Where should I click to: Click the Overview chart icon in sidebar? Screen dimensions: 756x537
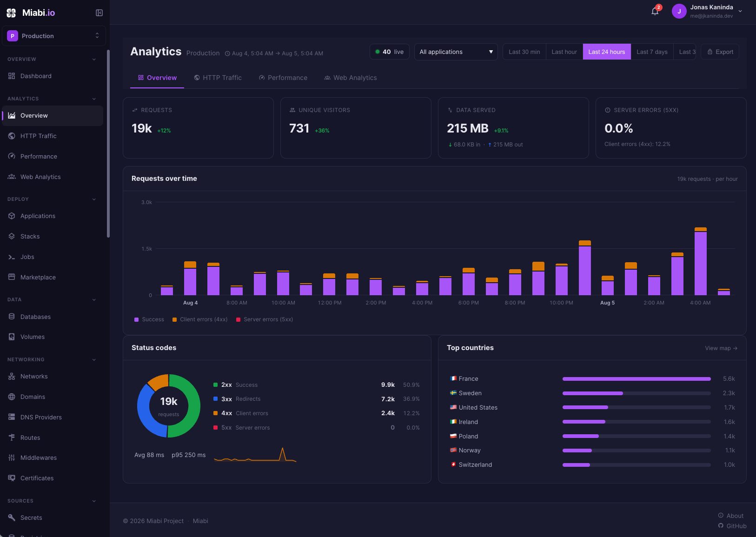click(12, 116)
